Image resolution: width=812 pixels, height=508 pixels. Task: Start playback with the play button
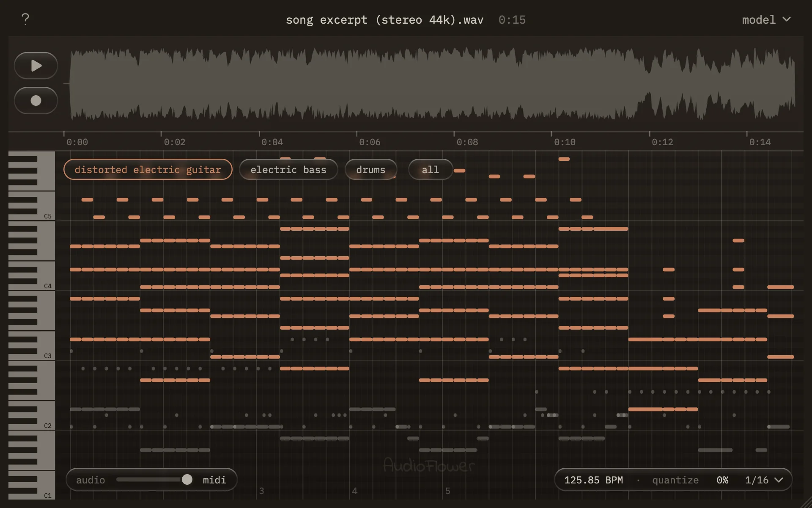[x=36, y=66]
